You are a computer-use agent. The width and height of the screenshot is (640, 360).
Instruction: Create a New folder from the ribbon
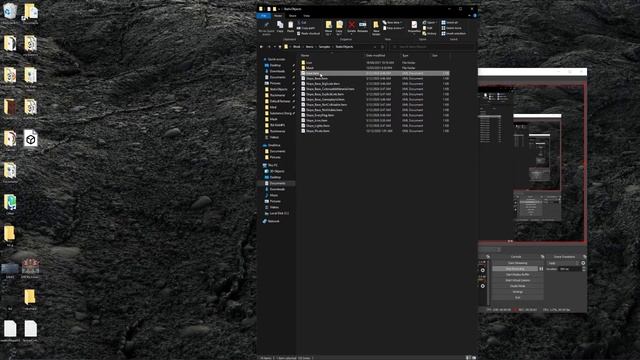(376, 27)
